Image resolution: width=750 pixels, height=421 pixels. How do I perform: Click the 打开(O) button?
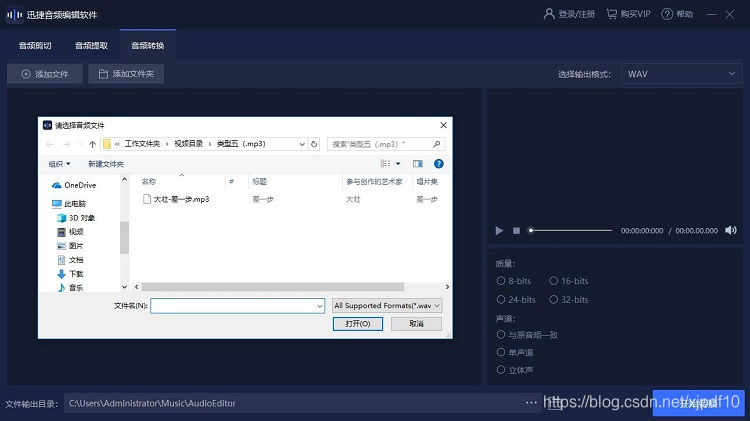(x=358, y=324)
